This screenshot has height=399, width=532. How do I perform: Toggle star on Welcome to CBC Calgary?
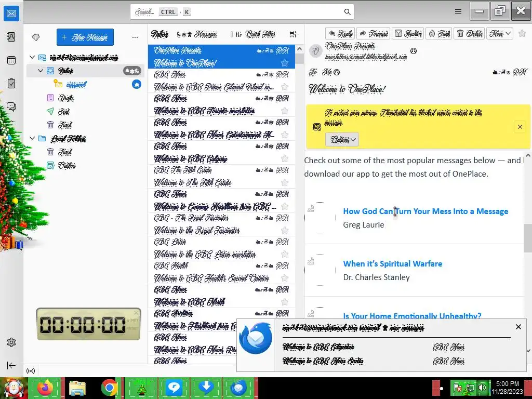pos(285,158)
